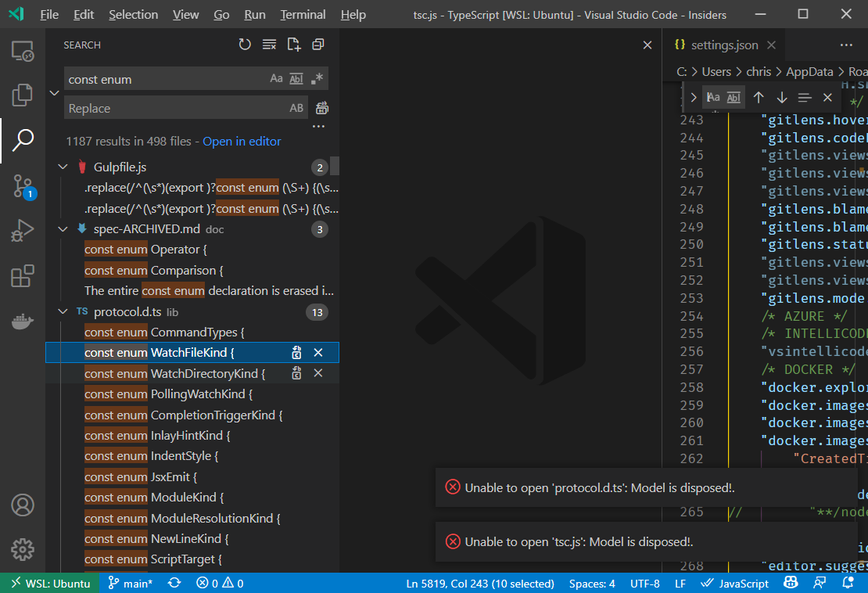The width and height of the screenshot is (868, 593).
Task: Open a new Search Editor
Action: tap(293, 45)
